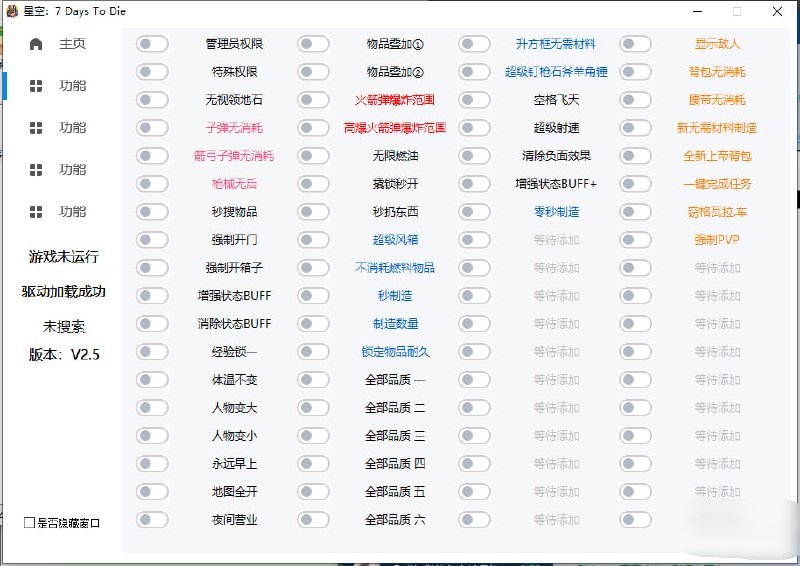The image size is (800, 566).
Task: Enable the 管理员权限 switch
Action: [152, 44]
